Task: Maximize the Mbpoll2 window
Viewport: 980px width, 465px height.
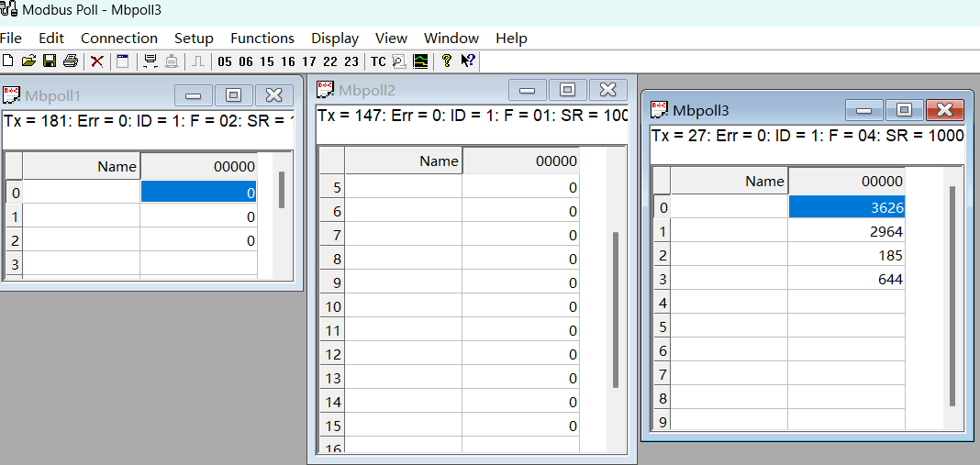Action: pos(567,90)
